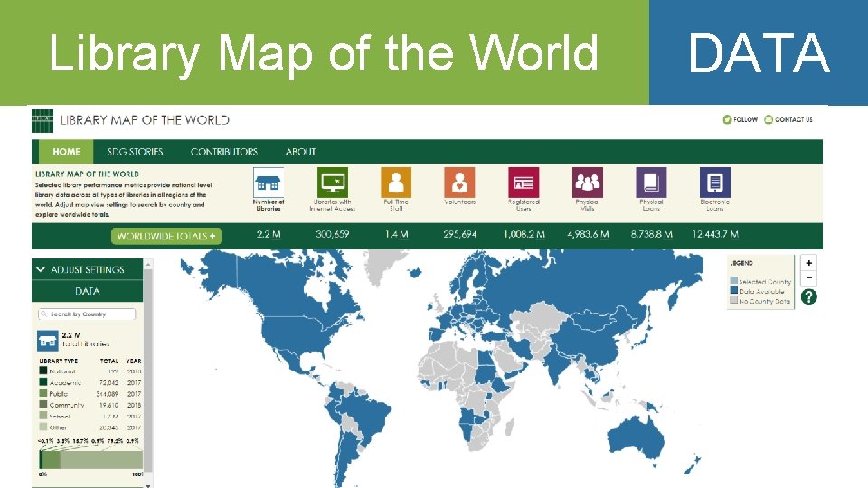Screen dimensions: 868x488
Task: Open the HOME tab
Action: click(66, 152)
